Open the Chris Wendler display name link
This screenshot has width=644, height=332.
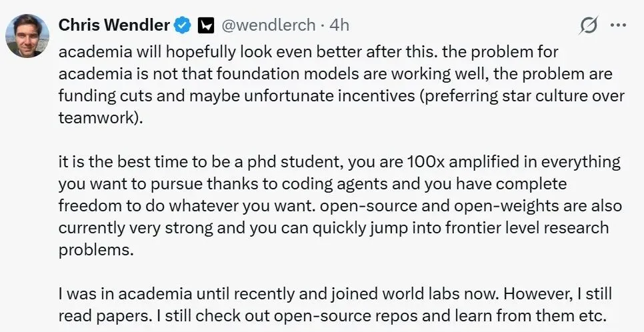click(x=114, y=25)
